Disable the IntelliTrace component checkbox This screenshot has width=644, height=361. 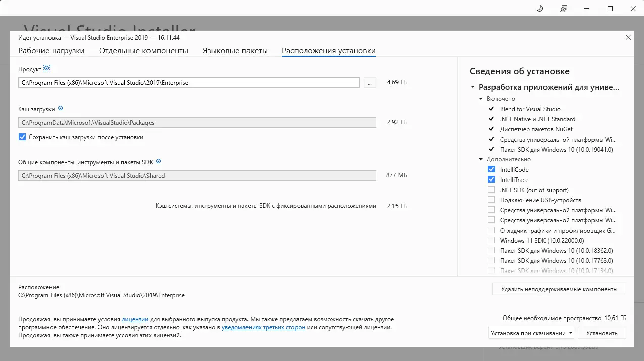tap(491, 180)
